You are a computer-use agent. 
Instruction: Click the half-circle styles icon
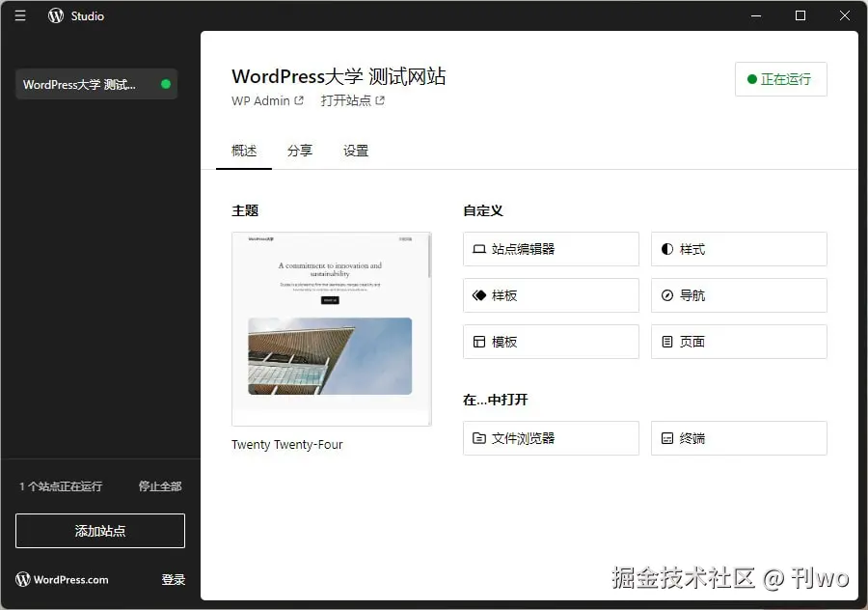(x=667, y=249)
